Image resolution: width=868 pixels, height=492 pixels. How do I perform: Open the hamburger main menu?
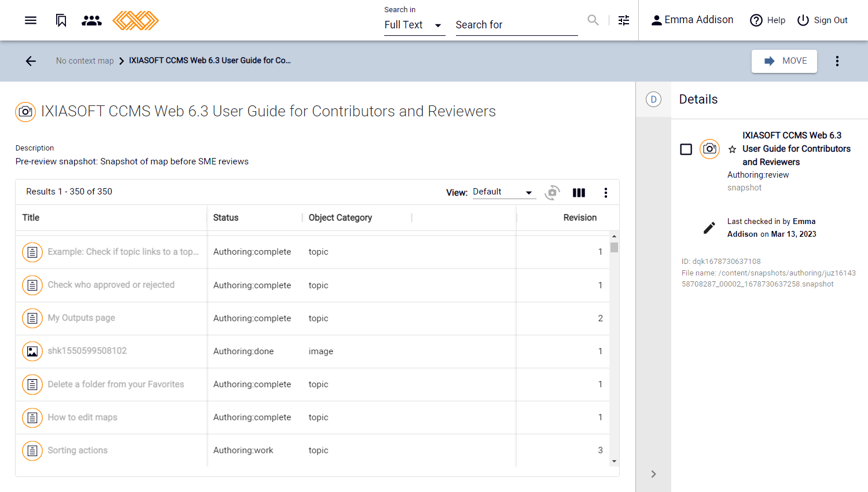coord(31,20)
